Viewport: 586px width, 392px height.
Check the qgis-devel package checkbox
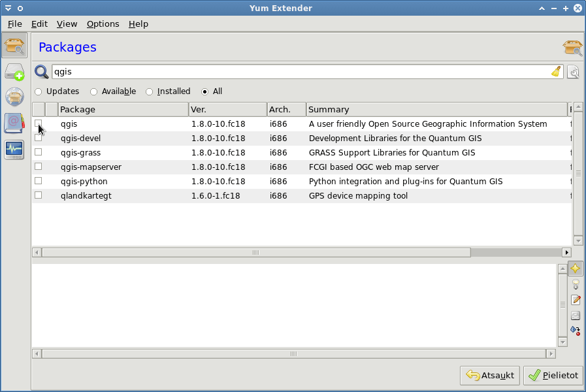(38, 138)
